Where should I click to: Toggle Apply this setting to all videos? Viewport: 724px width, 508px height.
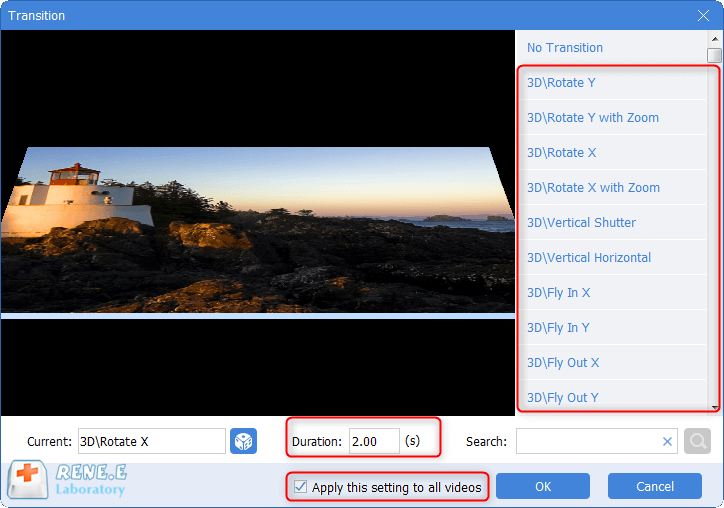pyautogui.click(x=301, y=486)
